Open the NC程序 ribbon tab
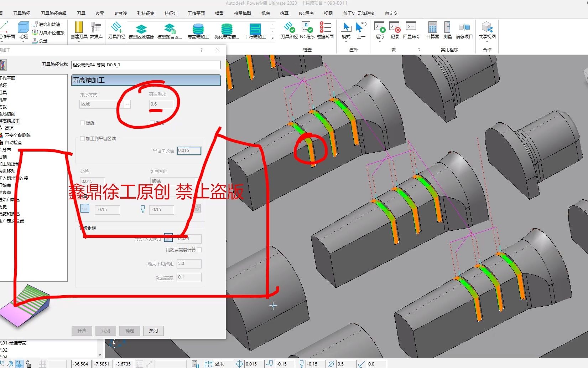 306,13
